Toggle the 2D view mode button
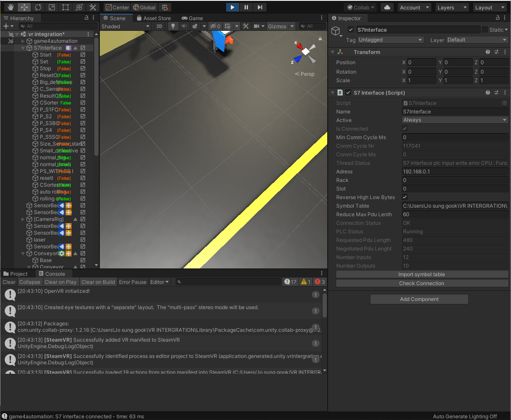The image size is (511, 420). [159, 26]
